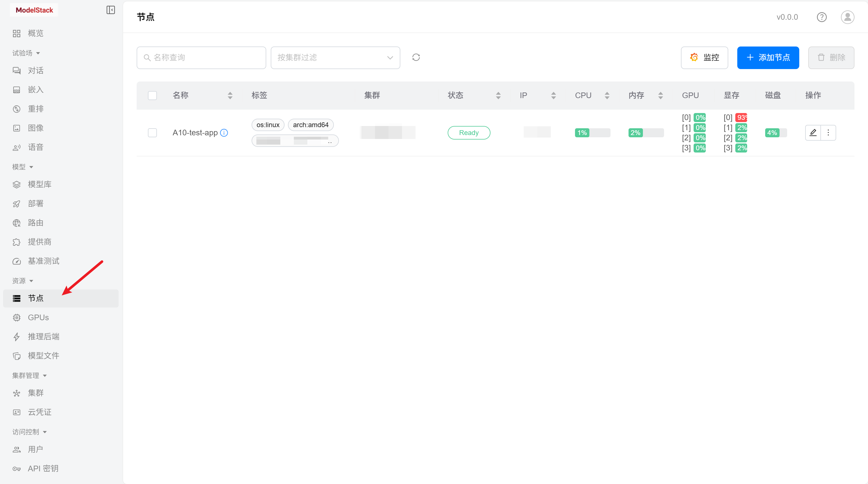Click the memory 2% usage bar

[646, 133]
